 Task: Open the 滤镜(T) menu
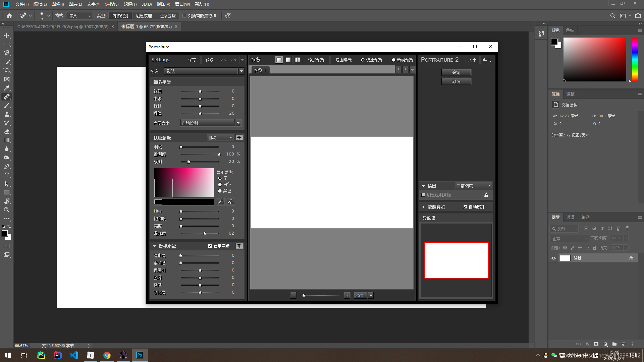[x=130, y=4]
